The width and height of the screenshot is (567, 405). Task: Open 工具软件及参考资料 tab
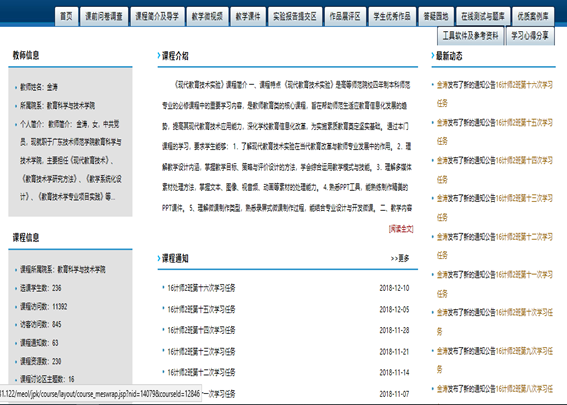[x=470, y=36]
